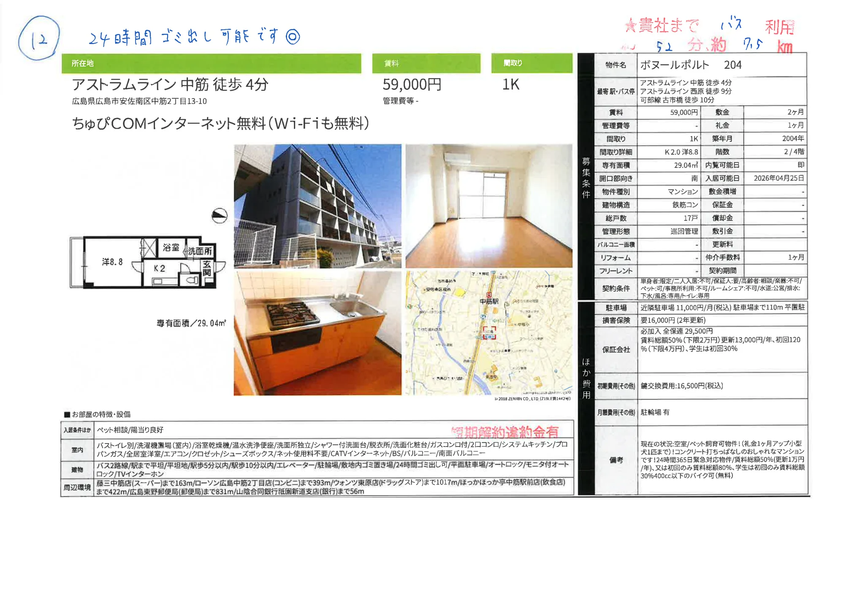
Task: Click the 洋8.8 room in the floor plan
Action: tap(112, 262)
